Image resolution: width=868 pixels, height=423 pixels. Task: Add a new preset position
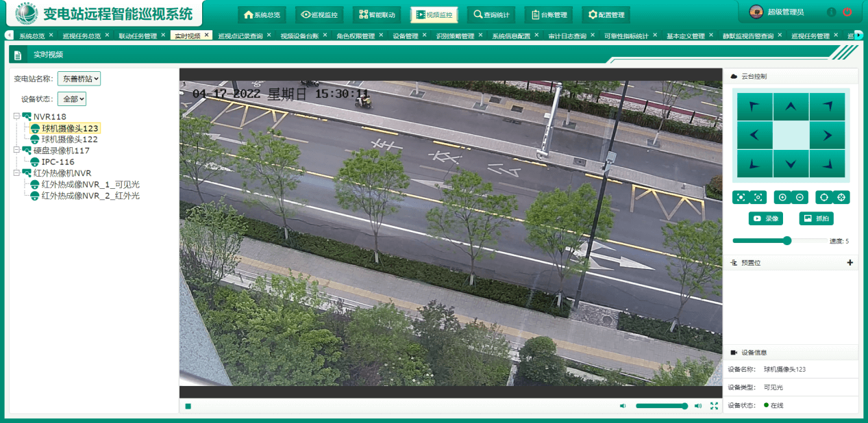pos(850,263)
